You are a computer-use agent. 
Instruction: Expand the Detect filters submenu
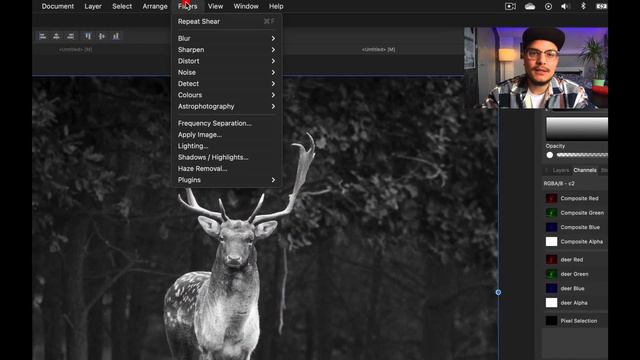pos(227,84)
